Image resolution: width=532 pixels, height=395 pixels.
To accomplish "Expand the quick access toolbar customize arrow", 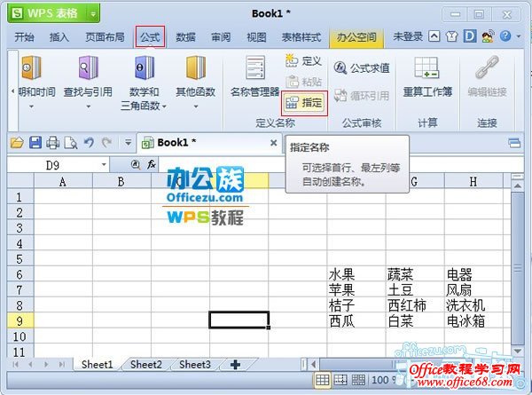I will coord(128,143).
